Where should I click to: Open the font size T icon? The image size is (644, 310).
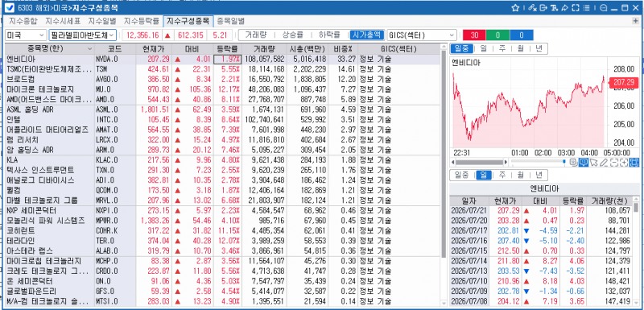coord(555,8)
